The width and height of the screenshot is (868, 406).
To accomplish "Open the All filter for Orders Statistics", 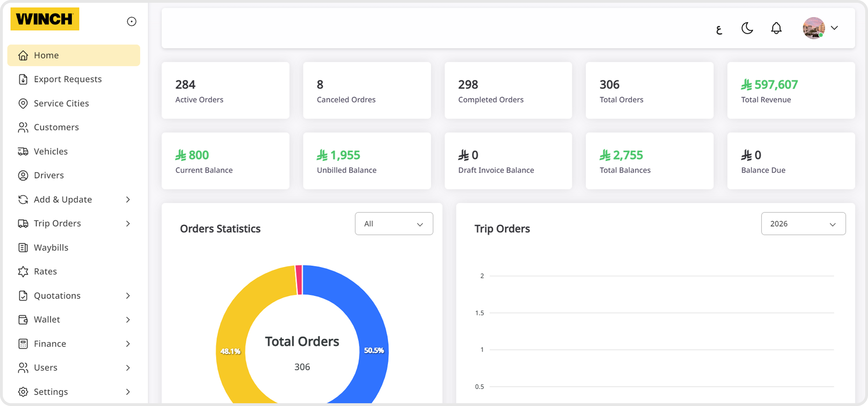I will pos(394,224).
